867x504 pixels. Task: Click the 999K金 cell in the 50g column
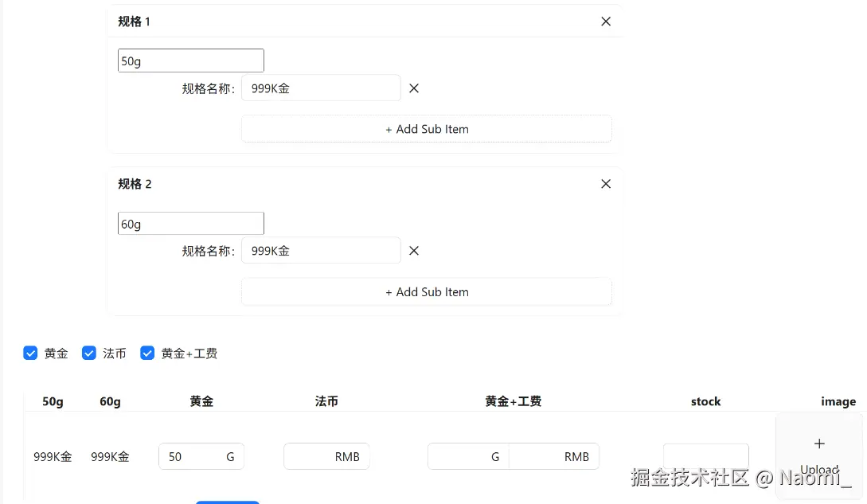tap(53, 457)
